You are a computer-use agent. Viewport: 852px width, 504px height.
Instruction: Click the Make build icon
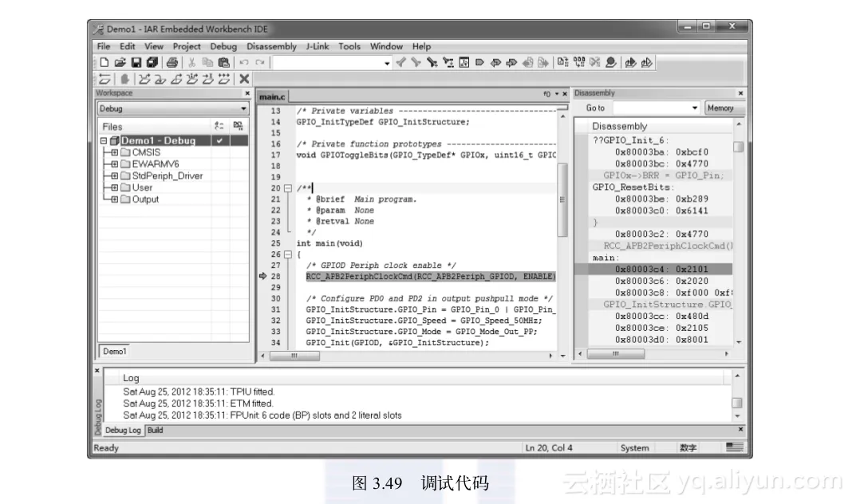point(579,63)
